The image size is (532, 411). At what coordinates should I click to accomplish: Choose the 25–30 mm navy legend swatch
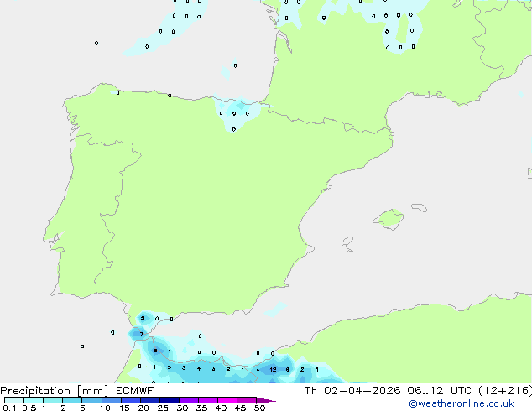click(170, 400)
